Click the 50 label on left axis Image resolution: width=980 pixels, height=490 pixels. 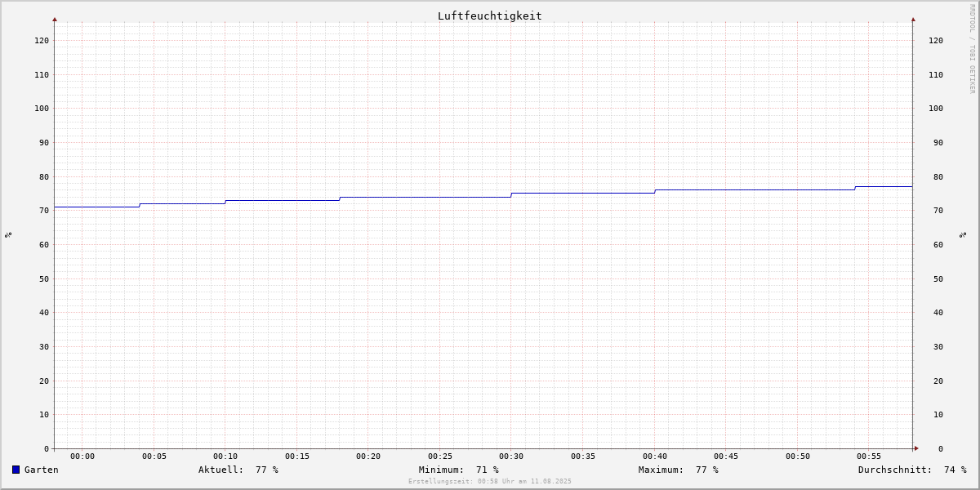(44, 278)
